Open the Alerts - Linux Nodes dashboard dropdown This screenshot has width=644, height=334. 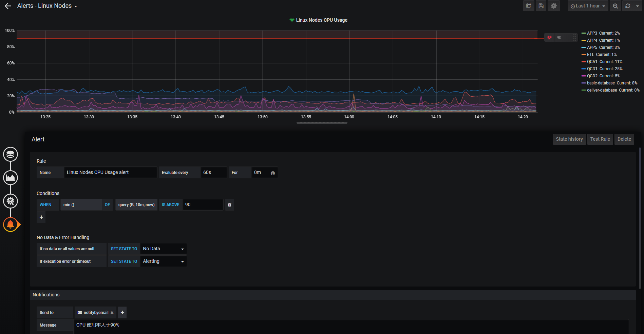pos(47,6)
